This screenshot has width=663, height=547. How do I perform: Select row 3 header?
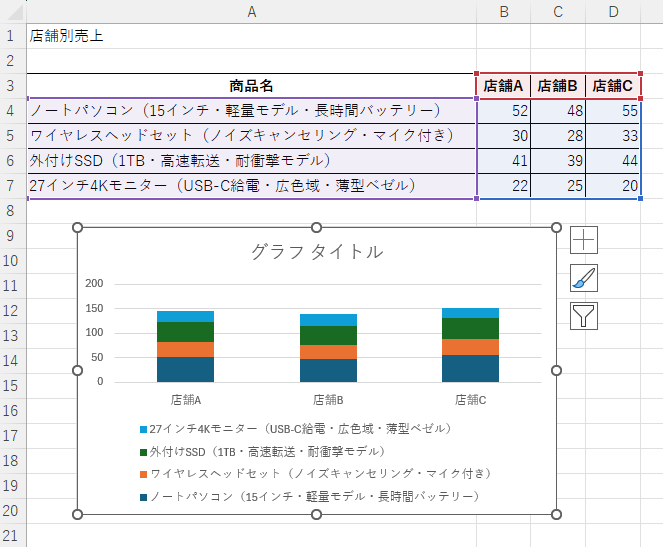tap(13, 86)
